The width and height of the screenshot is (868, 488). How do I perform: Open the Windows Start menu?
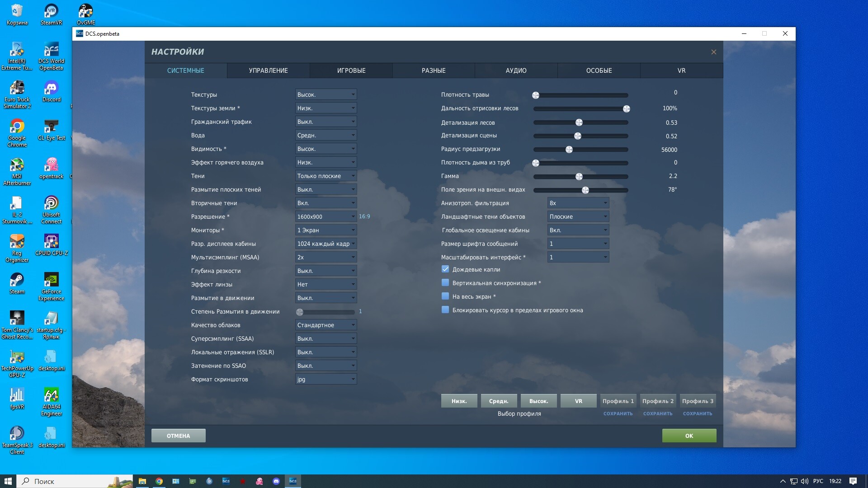point(8,481)
